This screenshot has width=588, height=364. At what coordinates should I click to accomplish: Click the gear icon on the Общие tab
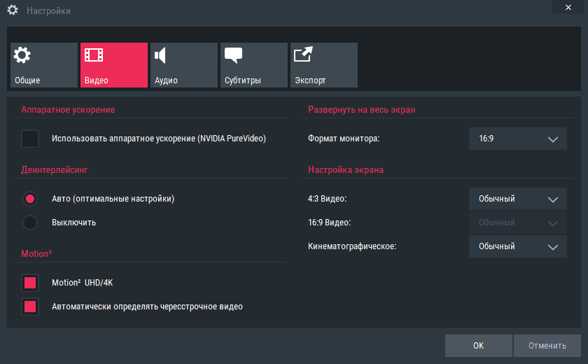click(x=22, y=56)
